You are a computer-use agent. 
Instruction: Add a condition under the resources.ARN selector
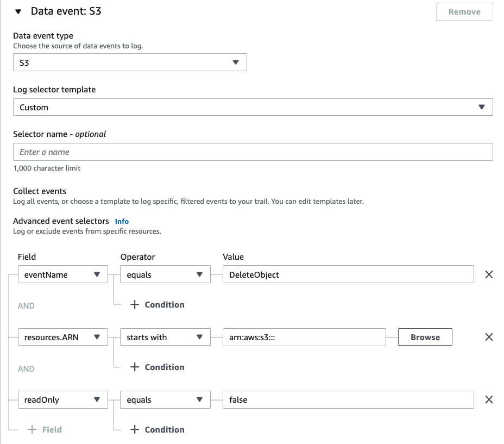pos(156,367)
